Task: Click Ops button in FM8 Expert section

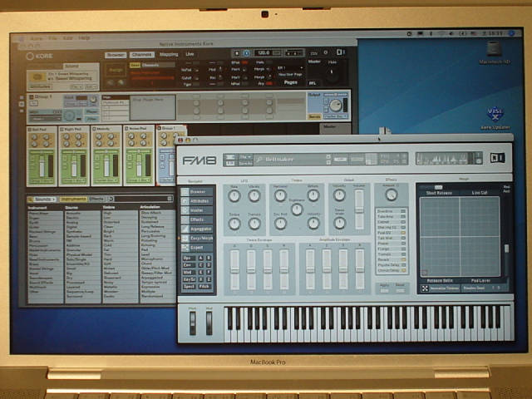Action: tap(189, 259)
